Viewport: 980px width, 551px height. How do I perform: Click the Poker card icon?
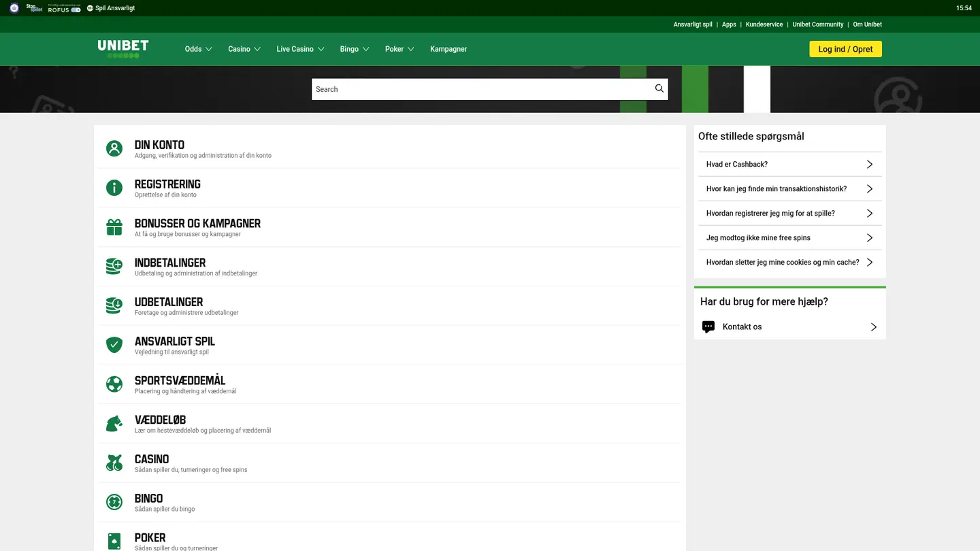point(114,541)
